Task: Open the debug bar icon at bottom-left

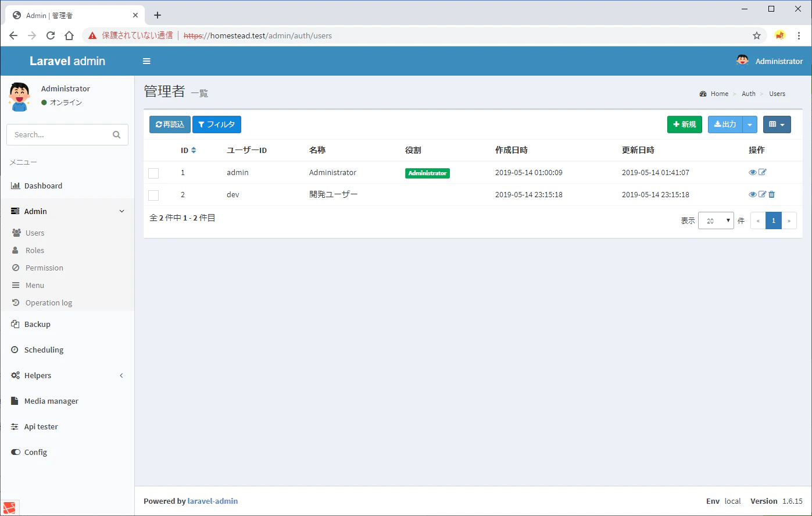Action: (10, 507)
